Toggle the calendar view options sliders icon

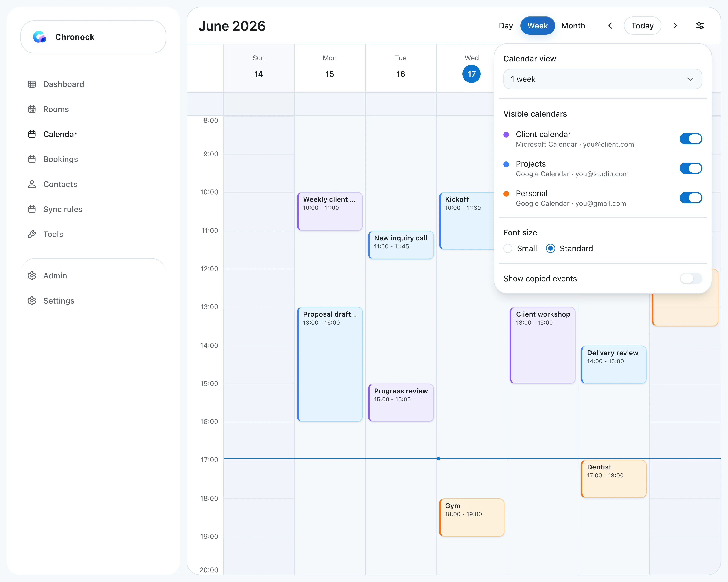coord(700,26)
